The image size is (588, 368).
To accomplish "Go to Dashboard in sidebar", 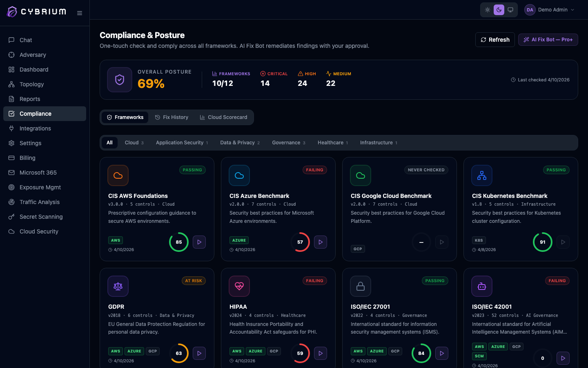I will 45,70.
